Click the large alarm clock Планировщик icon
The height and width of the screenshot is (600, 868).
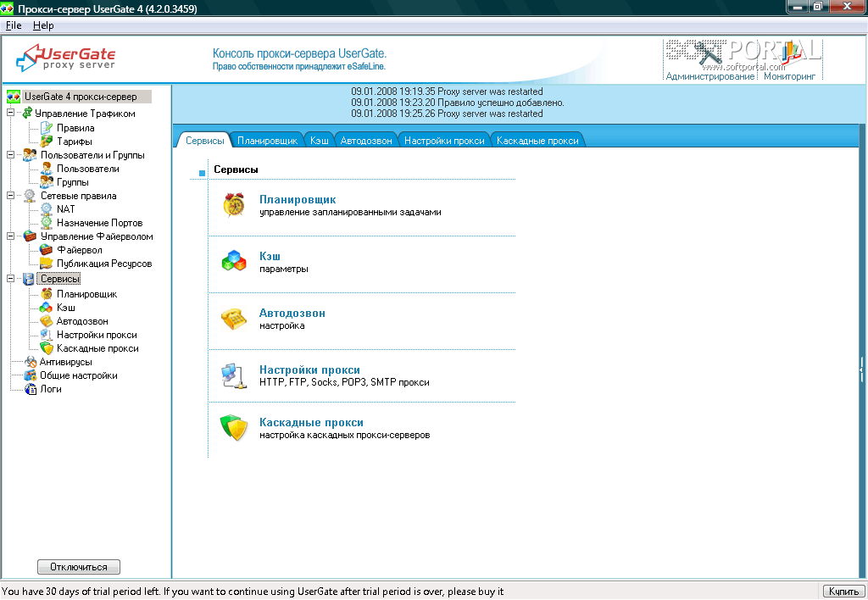coord(234,204)
